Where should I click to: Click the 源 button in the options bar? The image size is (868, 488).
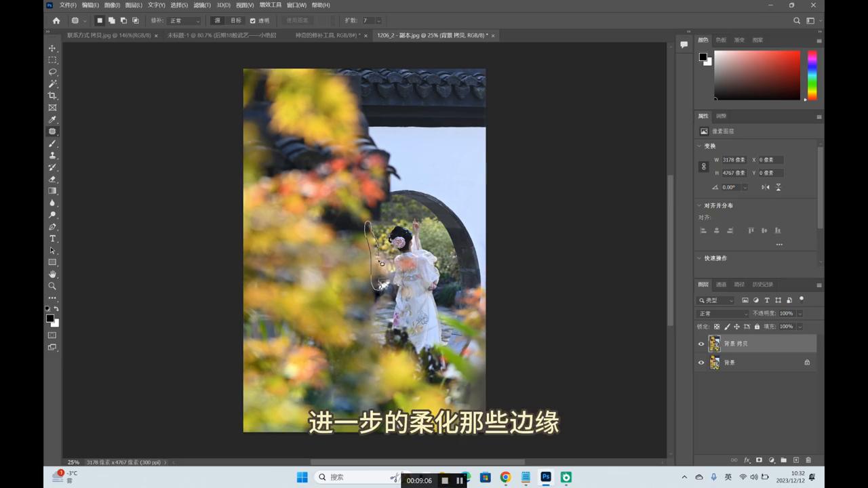(217, 20)
